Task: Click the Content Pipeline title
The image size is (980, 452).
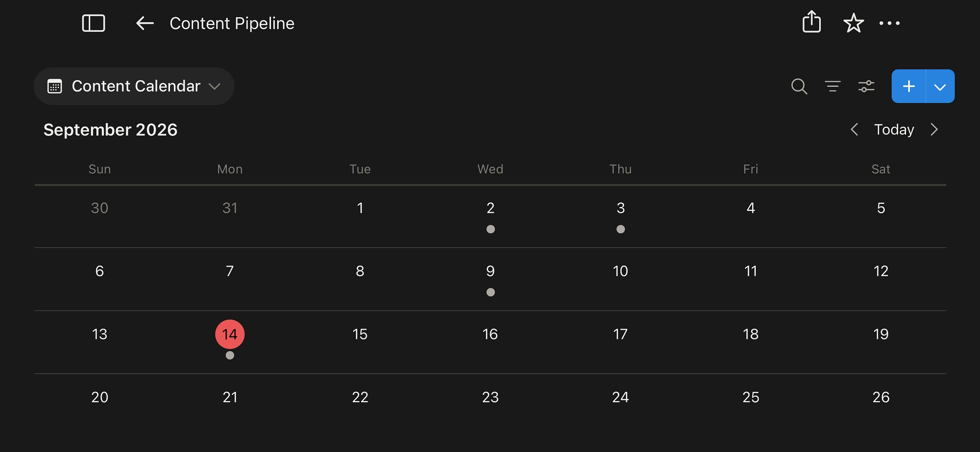Action: tap(232, 23)
